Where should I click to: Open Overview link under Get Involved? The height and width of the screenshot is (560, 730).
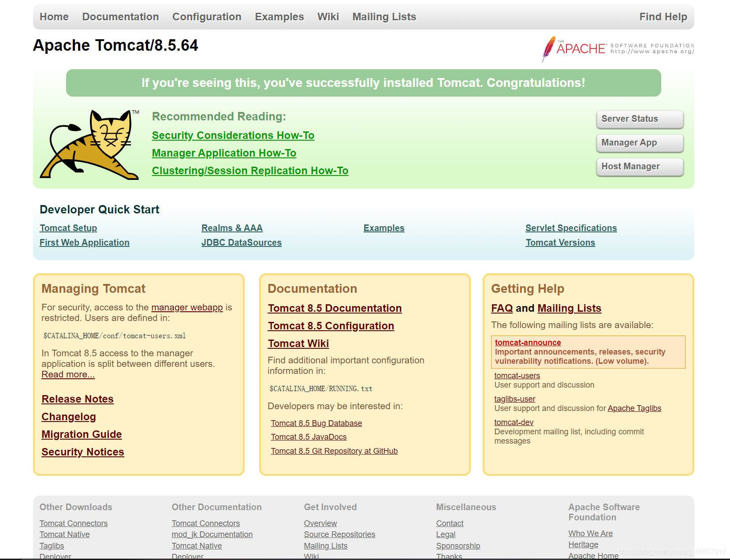click(x=320, y=523)
